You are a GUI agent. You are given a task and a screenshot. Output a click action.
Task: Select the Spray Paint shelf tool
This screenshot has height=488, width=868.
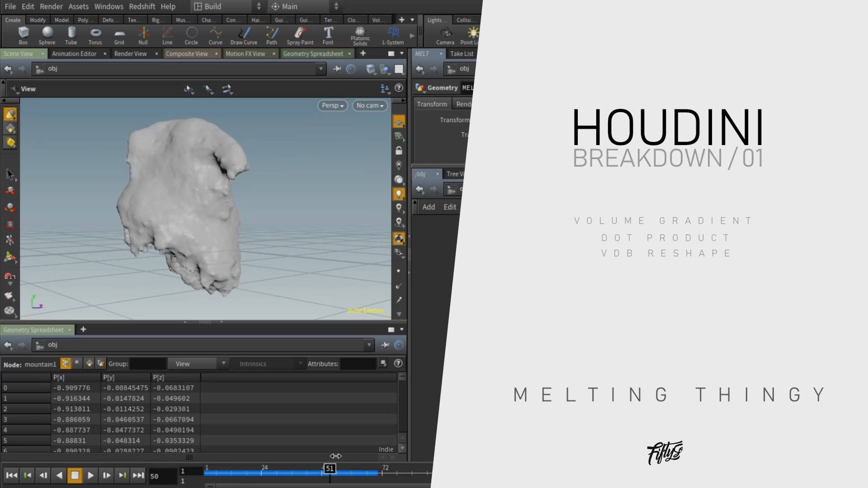[x=300, y=35]
